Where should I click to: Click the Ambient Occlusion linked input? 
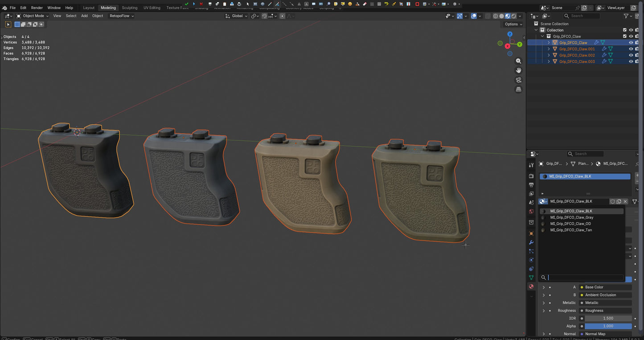point(606,295)
